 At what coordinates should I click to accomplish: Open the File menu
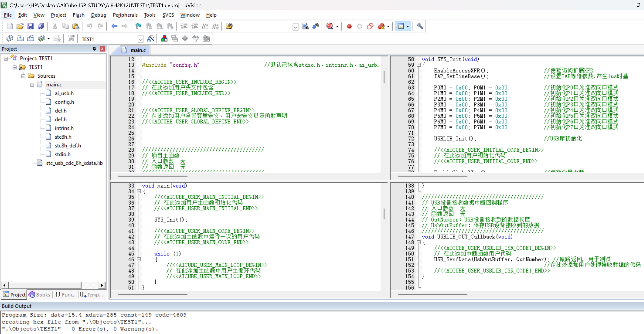coord(8,15)
